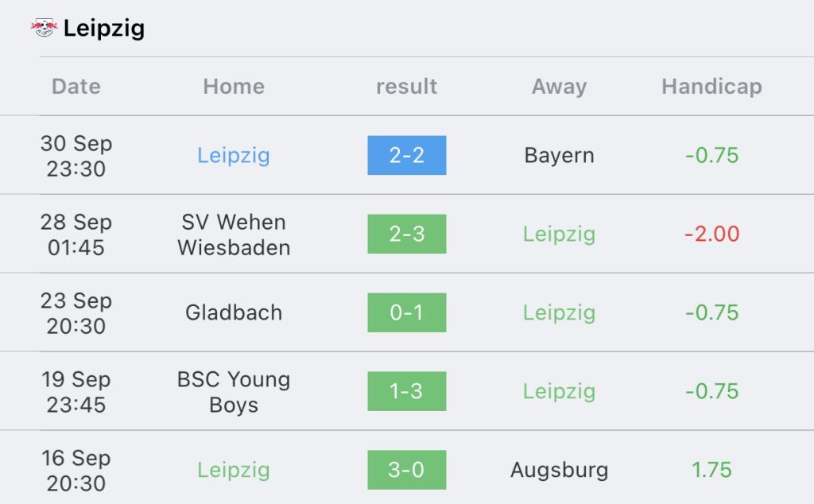814x504 pixels.
Task: Select Bayern away team name
Action: pos(559,155)
